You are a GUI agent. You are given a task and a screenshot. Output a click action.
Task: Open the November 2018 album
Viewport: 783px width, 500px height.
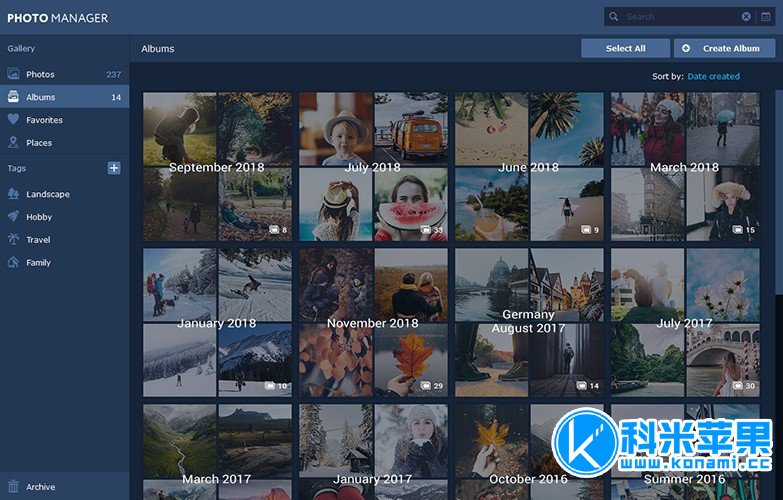[373, 322]
